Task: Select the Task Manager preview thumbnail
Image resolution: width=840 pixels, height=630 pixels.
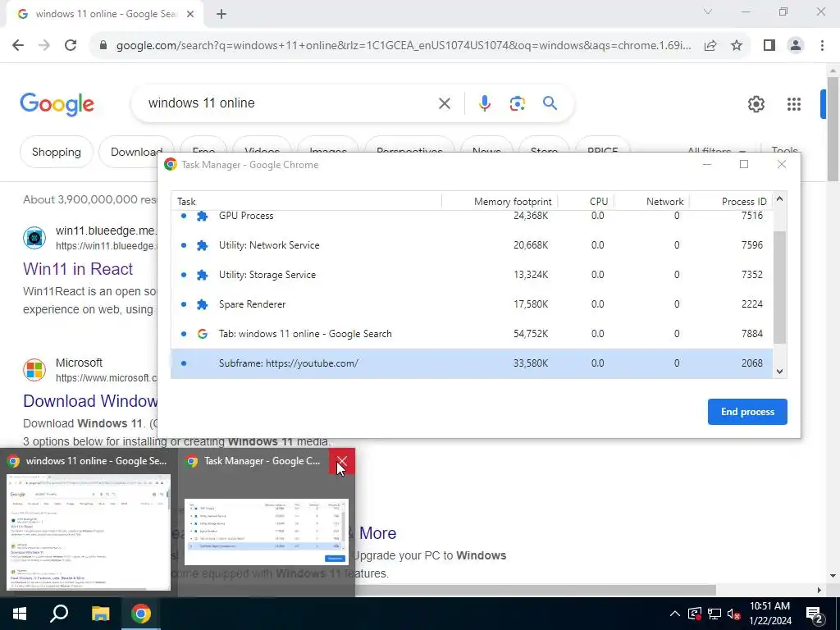Action: (x=267, y=532)
